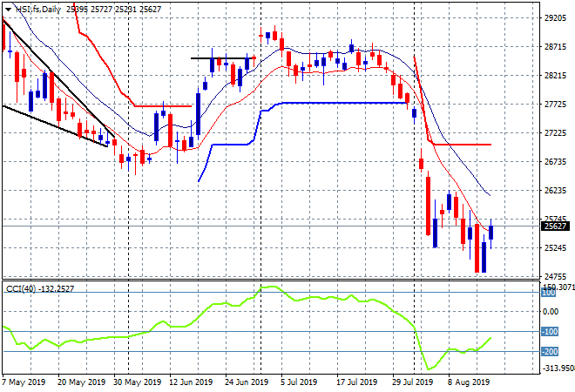The width and height of the screenshot is (575, 392).
Task: Click the price scale value 26235
Action: [555, 190]
